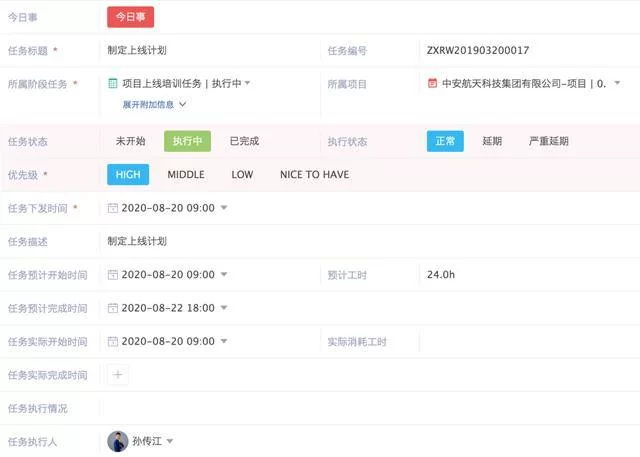Choose MIDDLE priority option

(x=186, y=174)
